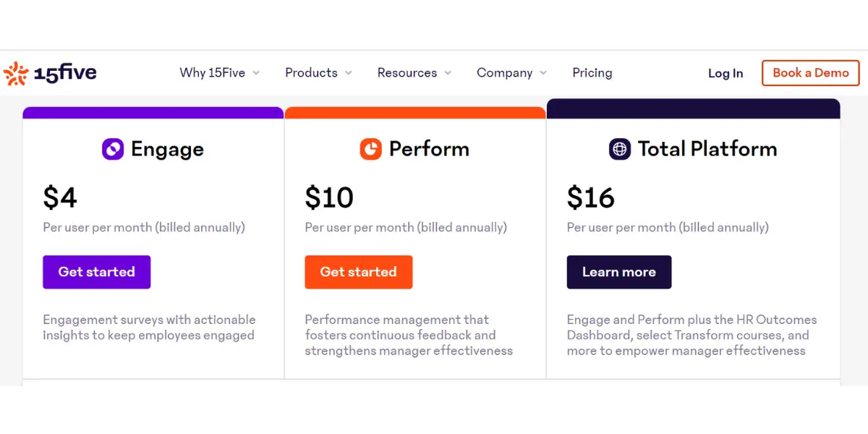Click Learn more under Total Platform

619,272
